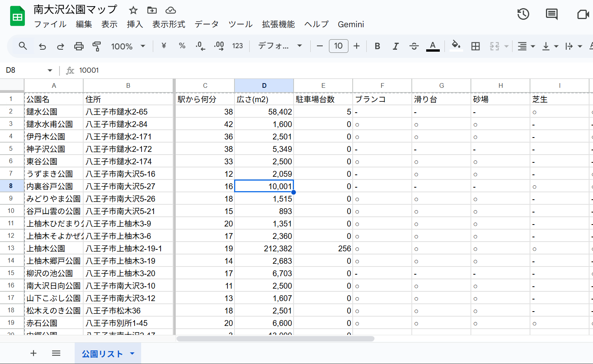Select cell with 212,382

coord(264,248)
